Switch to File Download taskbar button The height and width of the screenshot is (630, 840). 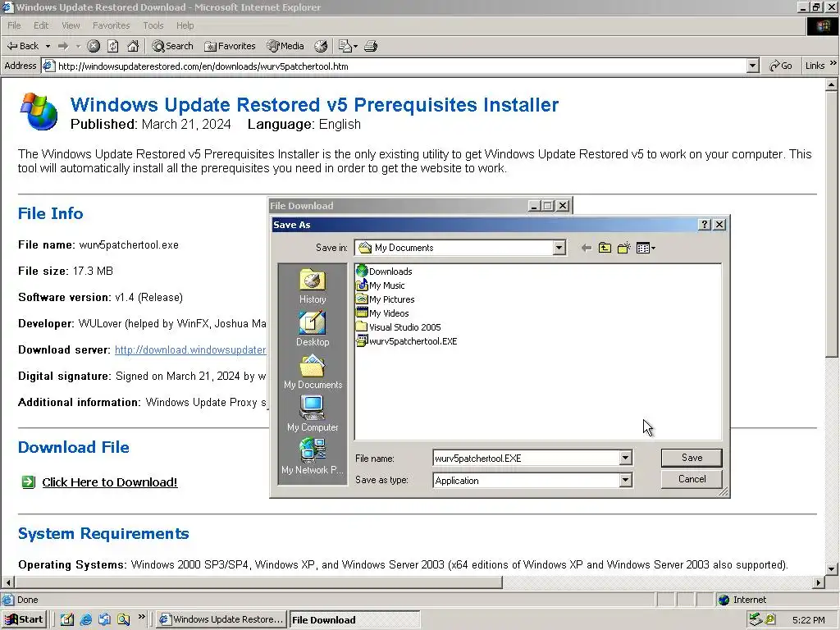[x=354, y=620]
